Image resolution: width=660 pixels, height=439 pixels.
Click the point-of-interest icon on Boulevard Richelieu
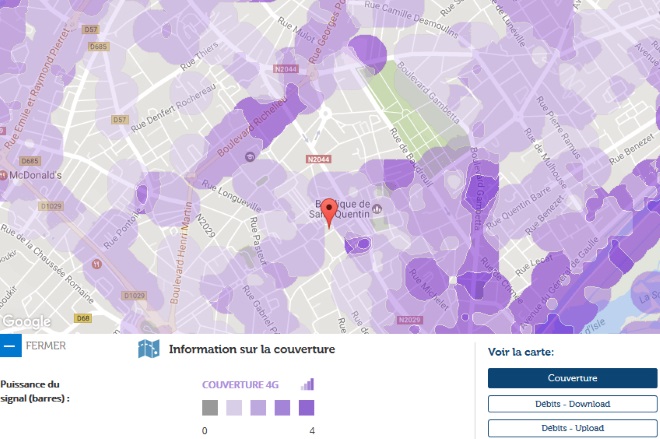(249, 156)
